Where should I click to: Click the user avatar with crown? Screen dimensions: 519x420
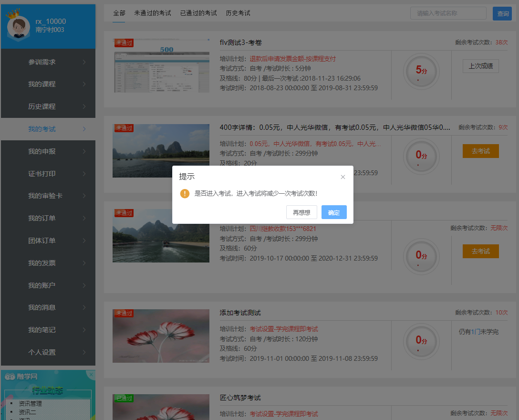coord(18,26)
